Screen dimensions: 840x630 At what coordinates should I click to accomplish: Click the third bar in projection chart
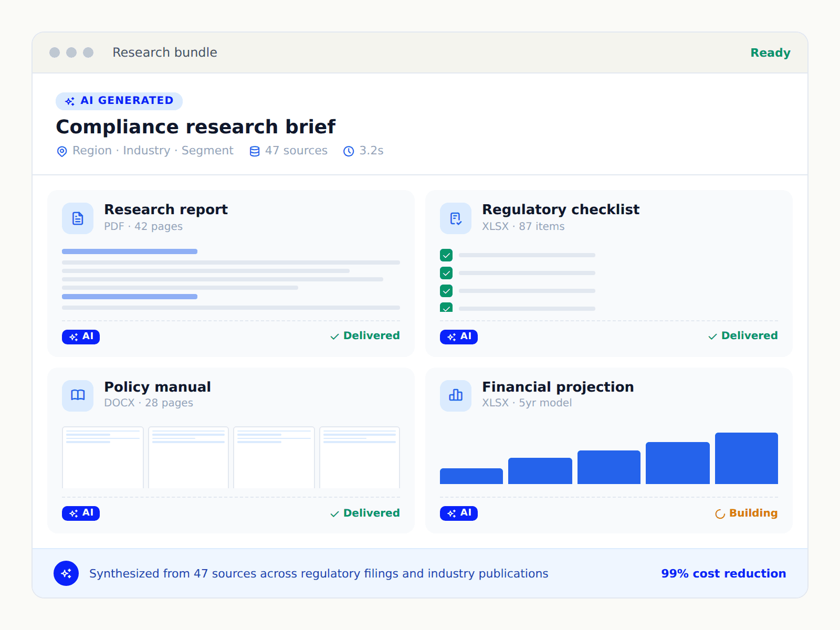pyautogui.click(x=609, y=467)
